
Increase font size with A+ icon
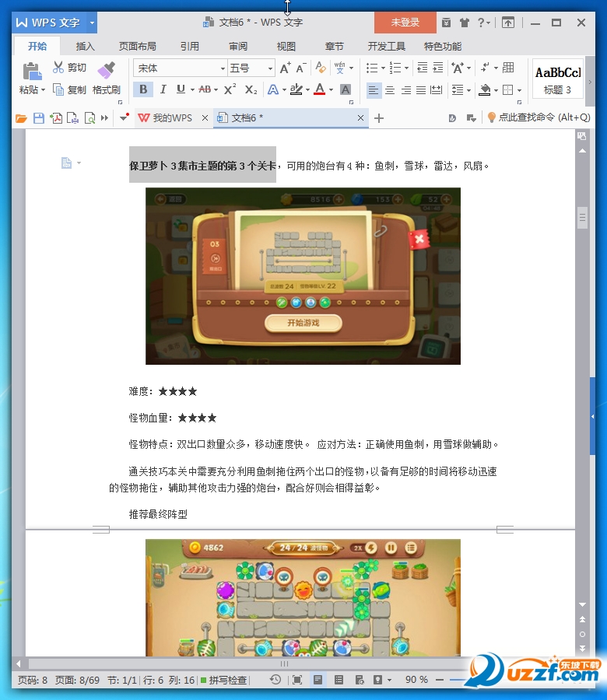(285, 68)
